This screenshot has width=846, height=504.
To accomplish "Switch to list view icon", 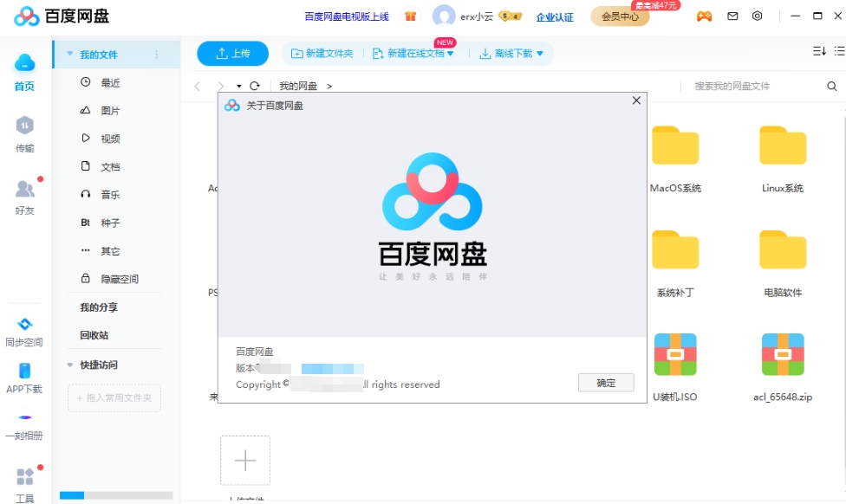I will [x=840, y=51].
